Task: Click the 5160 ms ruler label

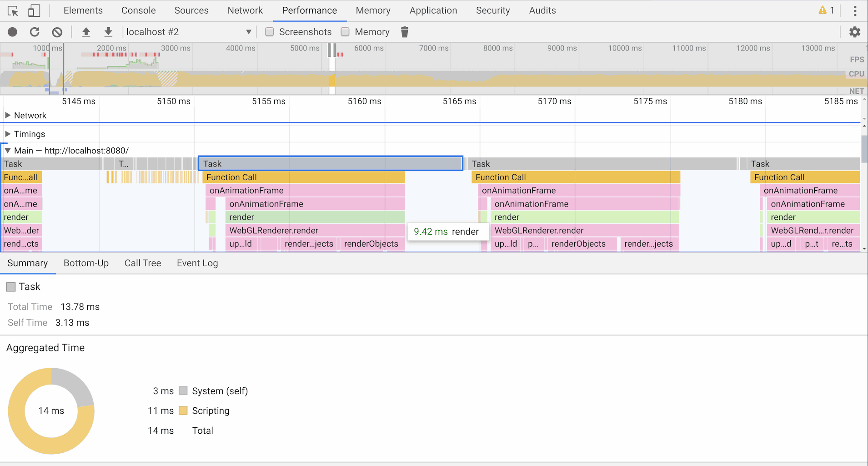Action: [364, 101]
